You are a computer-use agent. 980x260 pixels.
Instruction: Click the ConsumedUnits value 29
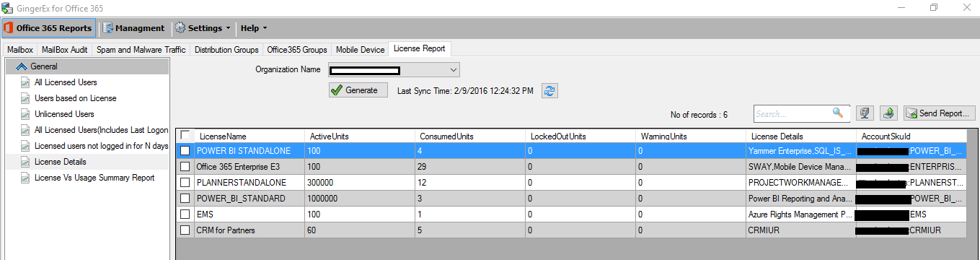(x=470, y=167)
